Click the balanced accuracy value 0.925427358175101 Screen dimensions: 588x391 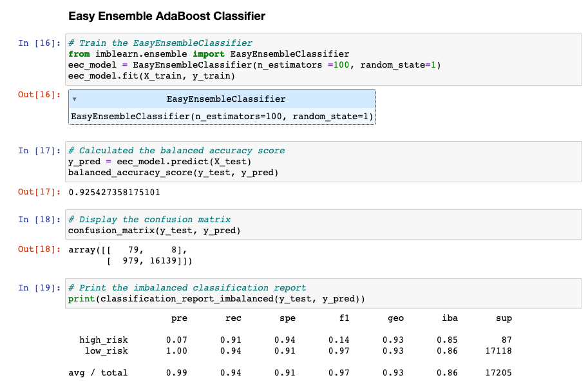click(x=115, y=193)
